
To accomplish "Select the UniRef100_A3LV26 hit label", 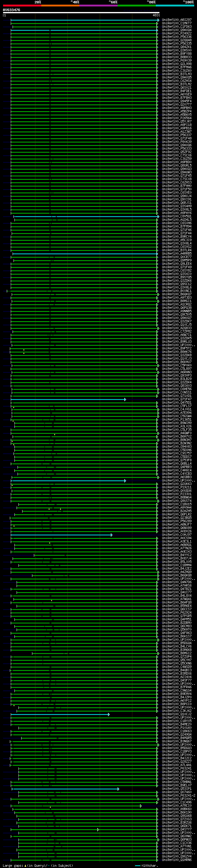I will coord(177,426).
